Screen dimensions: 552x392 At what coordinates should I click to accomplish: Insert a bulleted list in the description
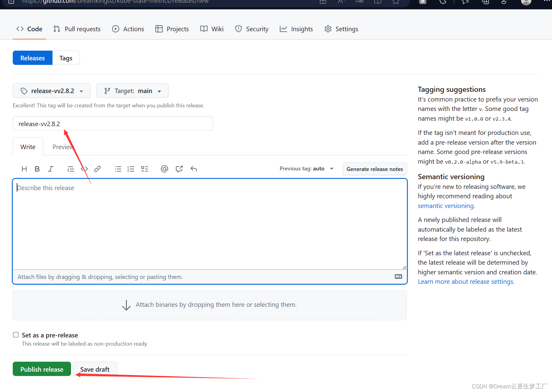118,169
